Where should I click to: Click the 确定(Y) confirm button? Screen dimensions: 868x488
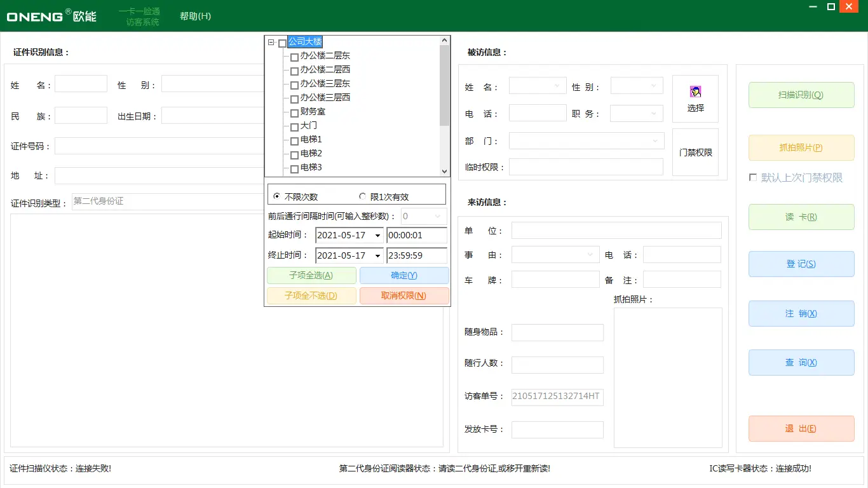pos(405,275)
